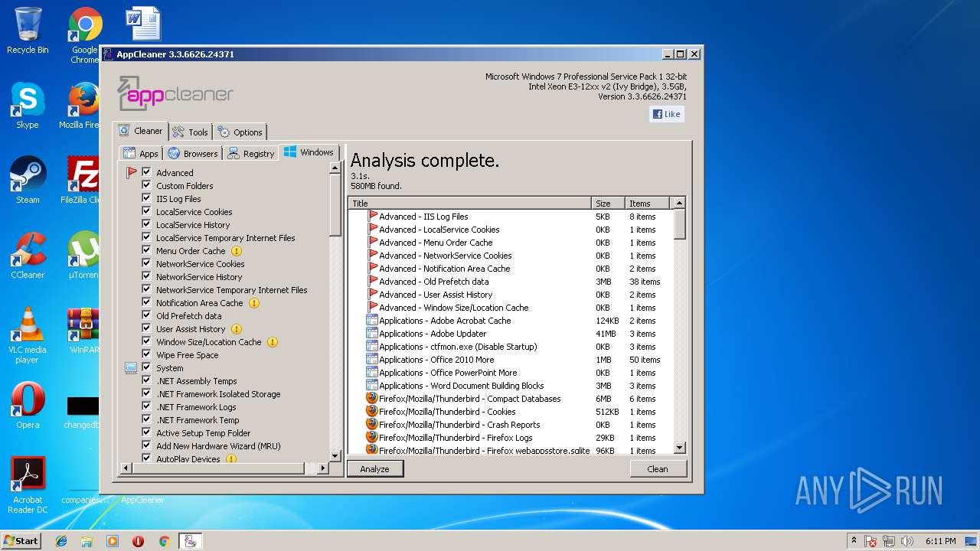Viewport: 980px width, 551px height.
Task: Select VLC media player desktop icon
Action: [28, 335]
